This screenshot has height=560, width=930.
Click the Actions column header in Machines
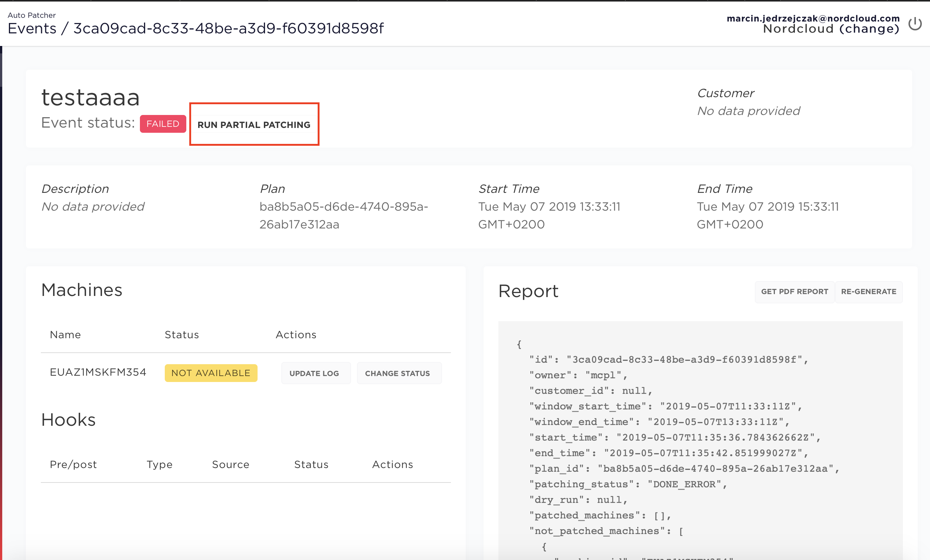[x=296, y=335]
